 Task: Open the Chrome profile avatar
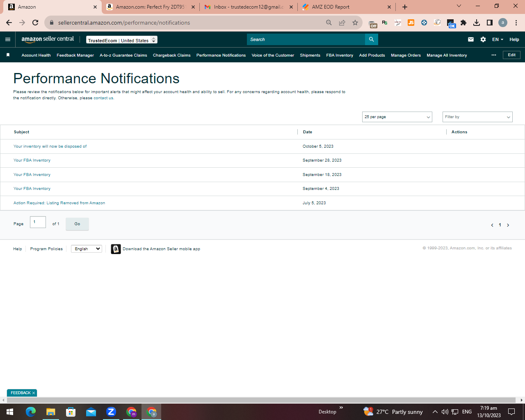(x=503, y=23)
